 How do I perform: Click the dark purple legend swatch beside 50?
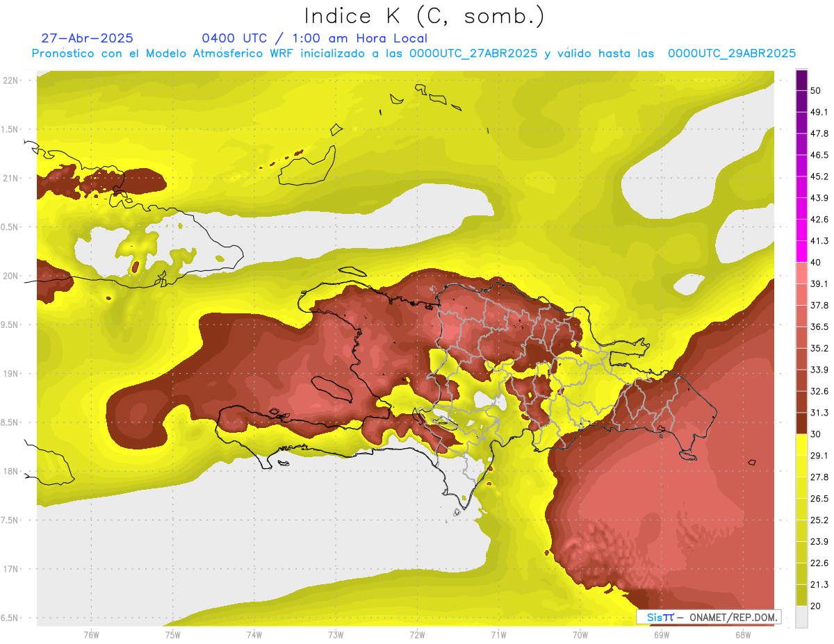[801, 81]
